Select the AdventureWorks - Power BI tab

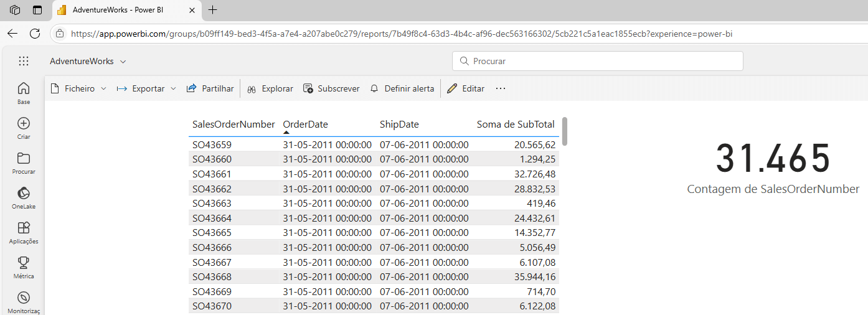(x=127, y=10)
